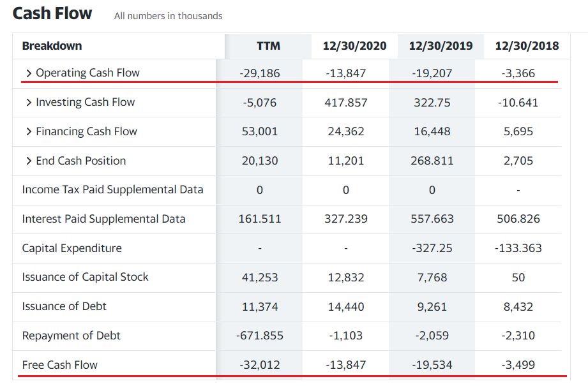This screenshot has width=588, height=386.
Task: Expand the Financing Cash Flow row chevron
Action: coord(29,131)
